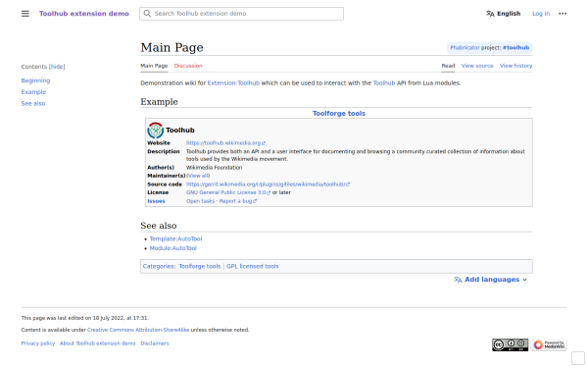Open Creative Commons Attribution-ShareAlike link
Screen dimensions: 588x368
(x=138, y=330)
